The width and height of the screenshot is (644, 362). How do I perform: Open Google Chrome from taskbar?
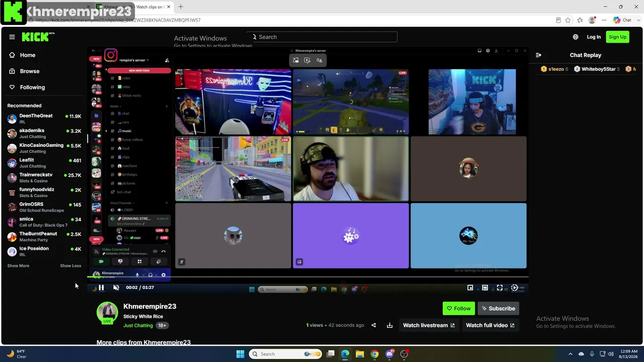[374, 354]
